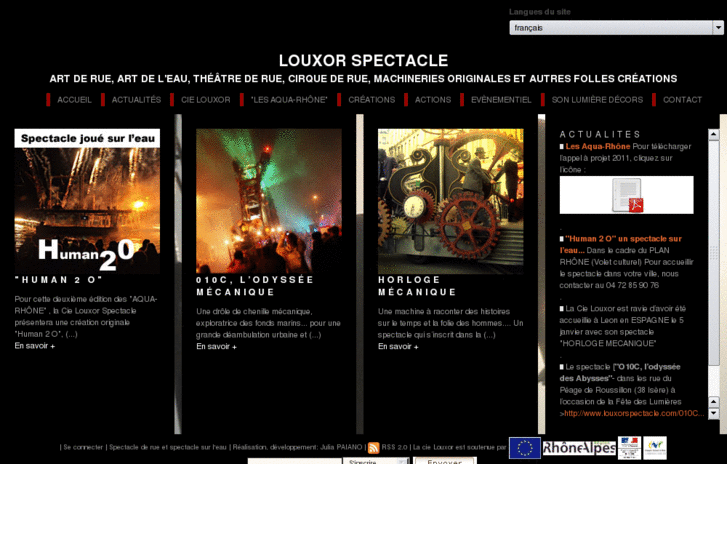Open the site language dropdown showing français

(616, 28)
